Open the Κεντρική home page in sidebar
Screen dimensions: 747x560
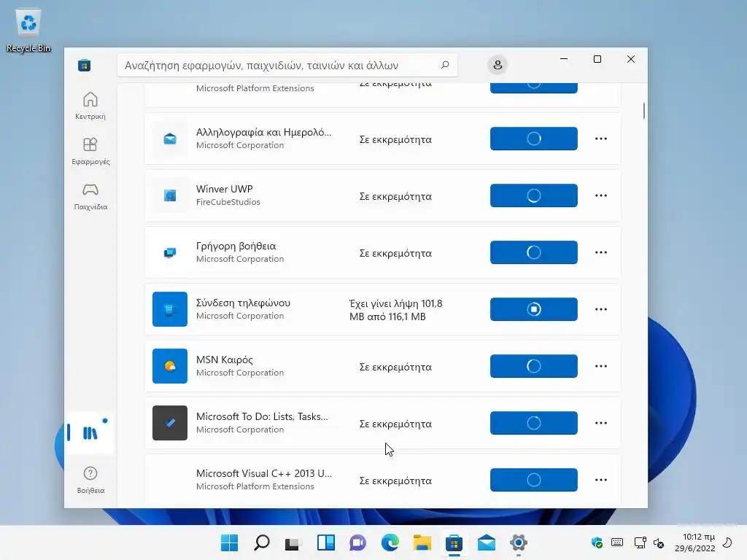coord(90,106)
